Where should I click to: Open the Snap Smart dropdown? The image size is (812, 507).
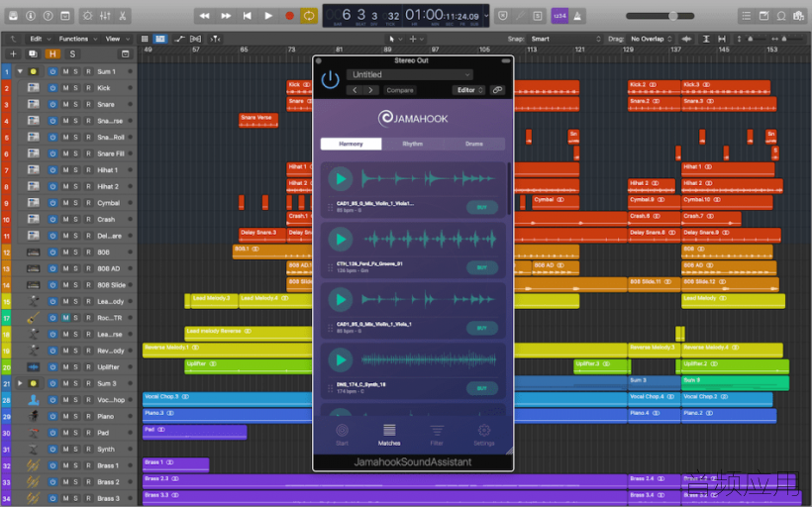[565, 39]
